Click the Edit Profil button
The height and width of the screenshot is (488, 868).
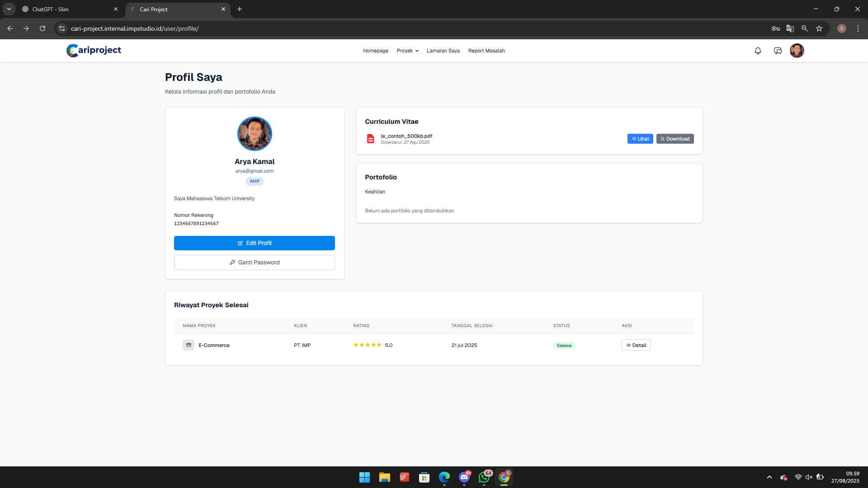[254, 243]
